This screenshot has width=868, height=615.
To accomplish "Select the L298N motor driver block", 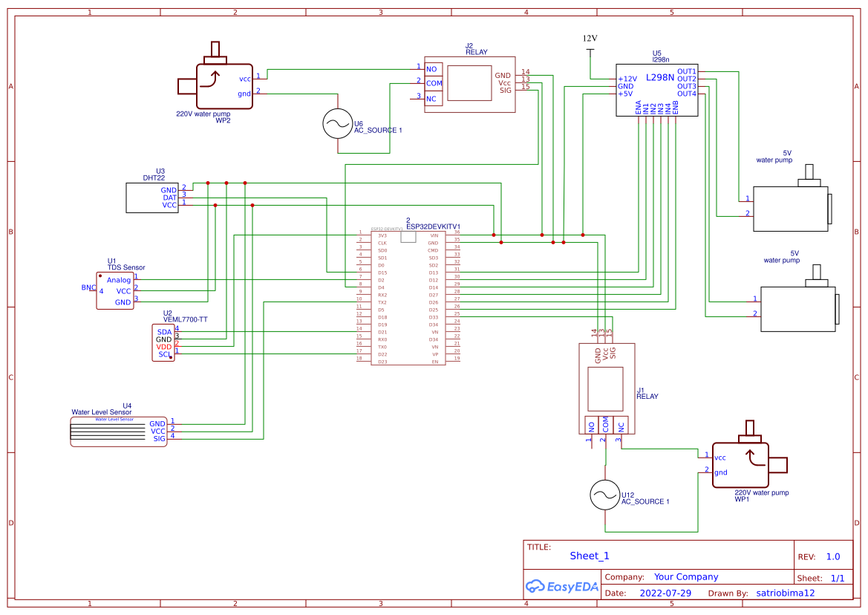I will [657, 90].
